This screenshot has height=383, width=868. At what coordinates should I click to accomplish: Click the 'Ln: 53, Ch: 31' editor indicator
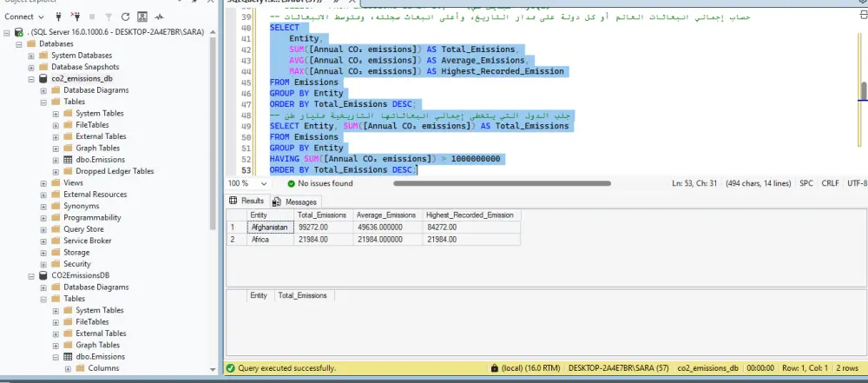coord(695,183)
